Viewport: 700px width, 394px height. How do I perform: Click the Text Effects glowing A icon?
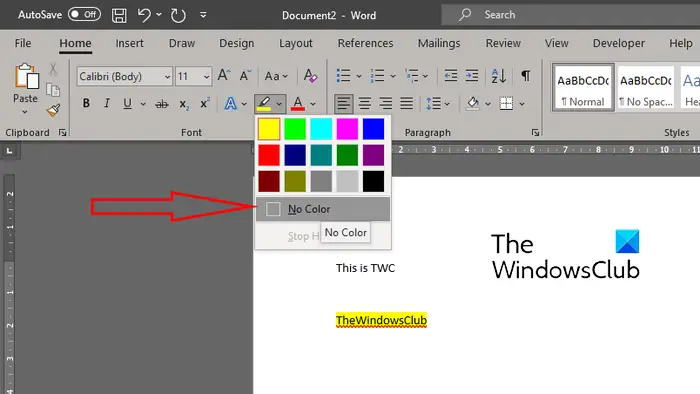point(230,104)
